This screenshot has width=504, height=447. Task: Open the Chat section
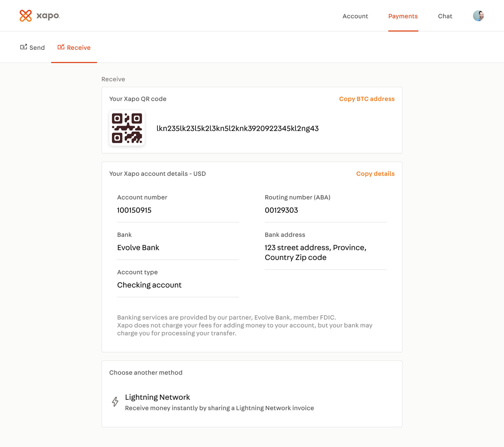click(x=445, y=16)
